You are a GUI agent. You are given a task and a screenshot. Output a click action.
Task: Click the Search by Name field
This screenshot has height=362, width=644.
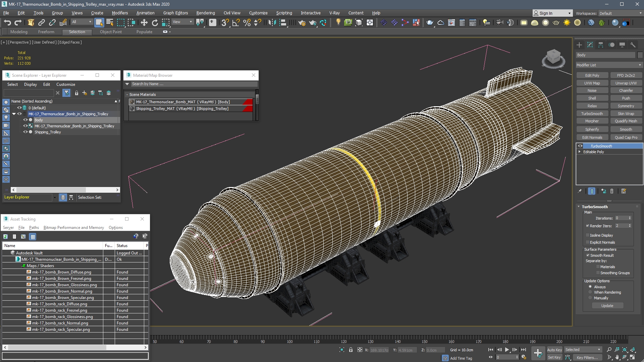point(194,84)
